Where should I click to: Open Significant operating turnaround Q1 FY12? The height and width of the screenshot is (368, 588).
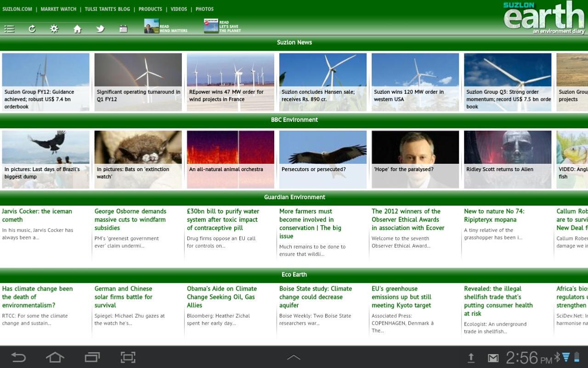tap(138, 82)
